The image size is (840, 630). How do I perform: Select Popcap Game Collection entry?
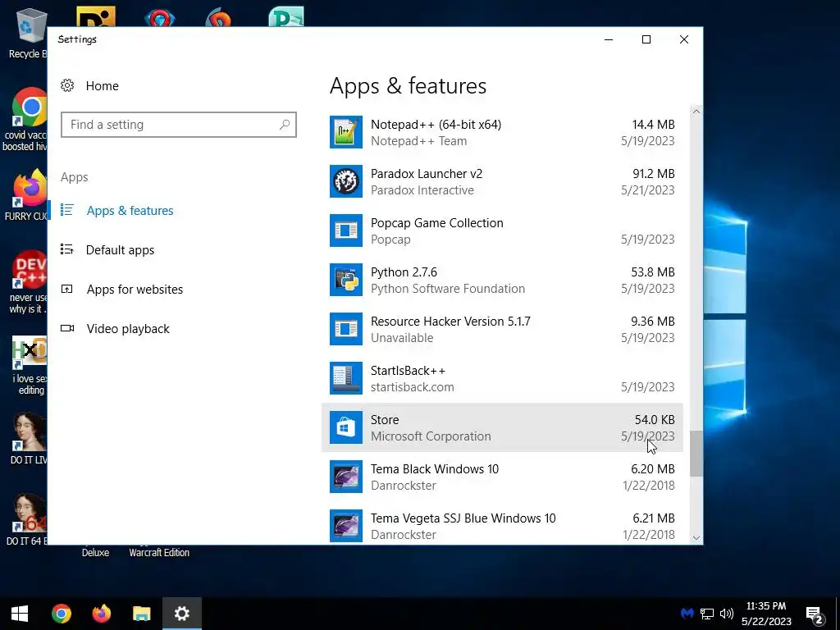(502, 231)
